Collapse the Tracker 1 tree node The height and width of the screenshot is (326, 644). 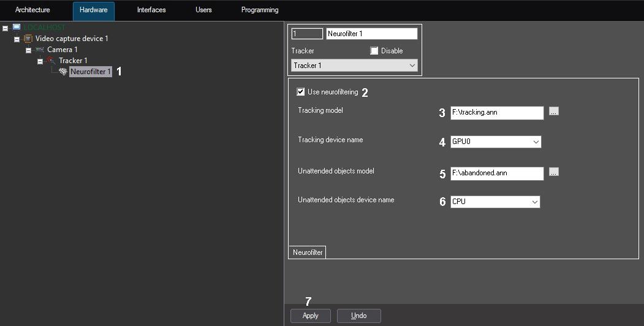click(40, 62)
